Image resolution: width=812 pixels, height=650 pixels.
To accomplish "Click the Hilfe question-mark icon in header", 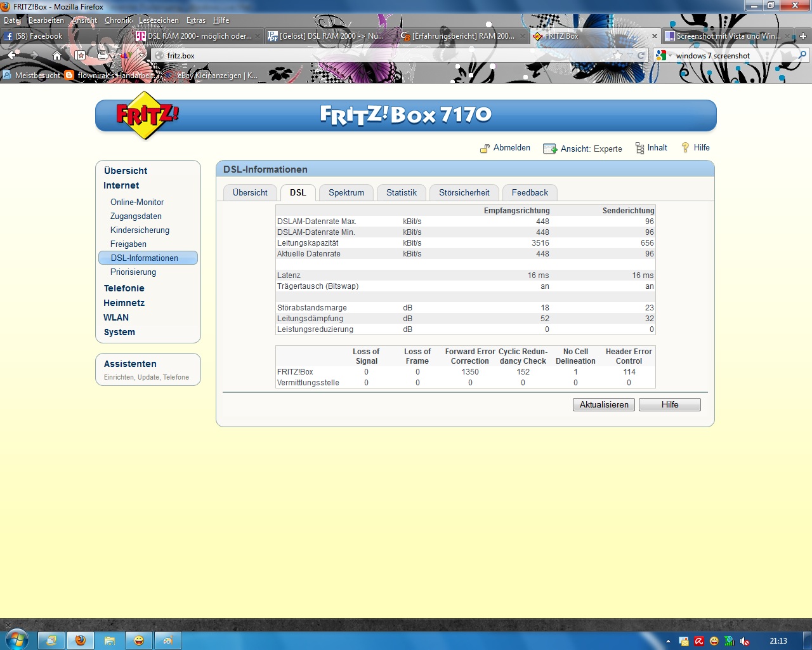I will (x=685, y=147).
